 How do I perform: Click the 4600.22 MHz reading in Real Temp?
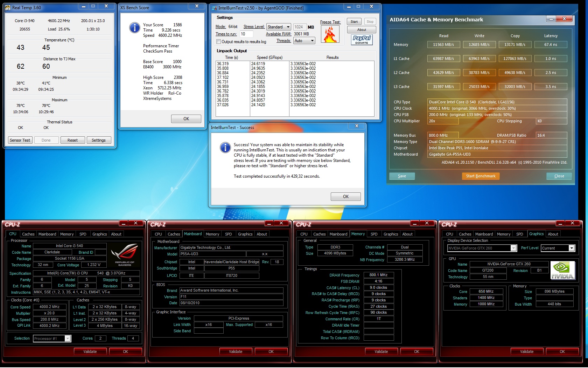click(x=59, y=21)
